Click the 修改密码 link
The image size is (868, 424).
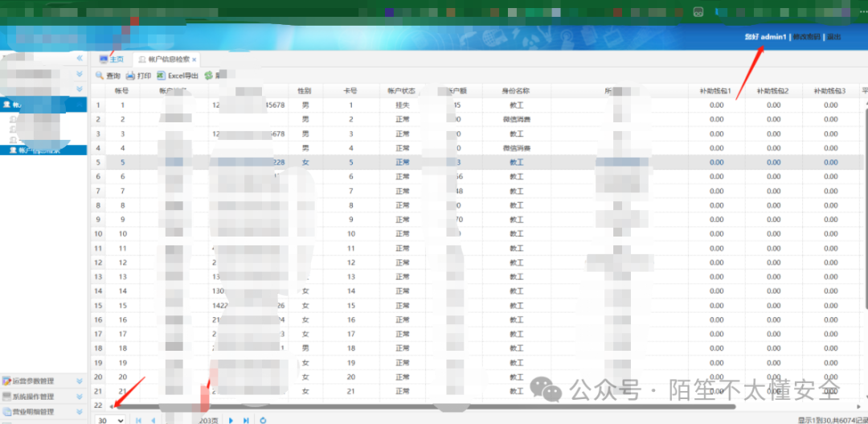(x=806, y=37)
